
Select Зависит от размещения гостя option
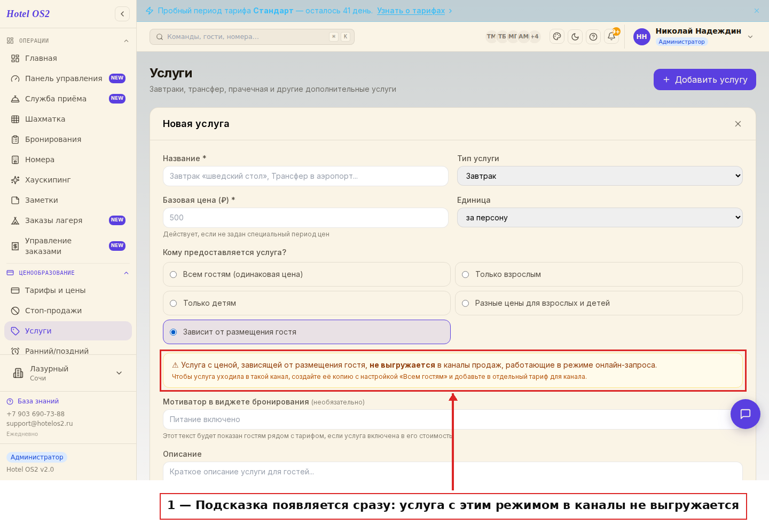pyautogui.click(x=307, y=332)
